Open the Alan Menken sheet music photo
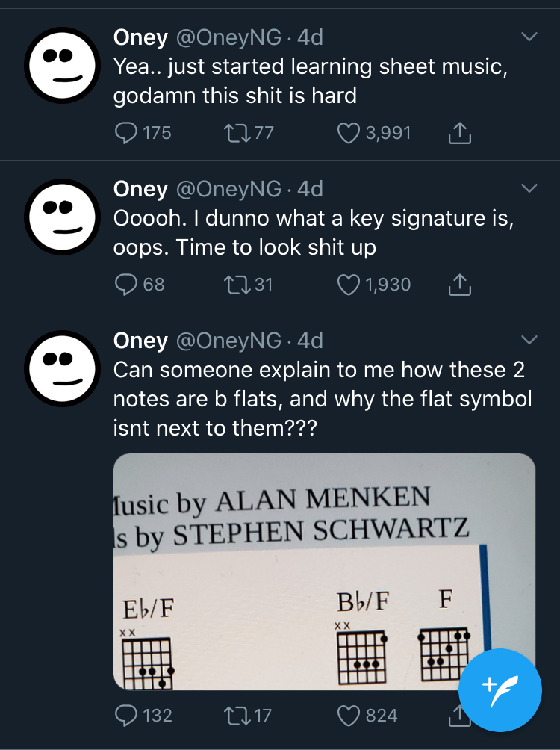560x750 pixels. [324, 571]
